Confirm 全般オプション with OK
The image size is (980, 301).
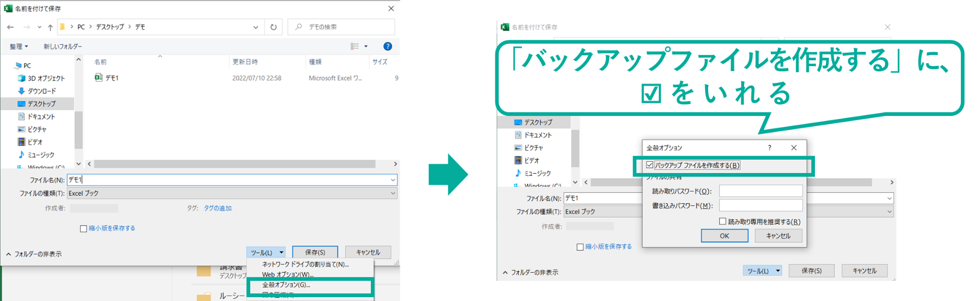pyautogui.click(x=724, y=236)
